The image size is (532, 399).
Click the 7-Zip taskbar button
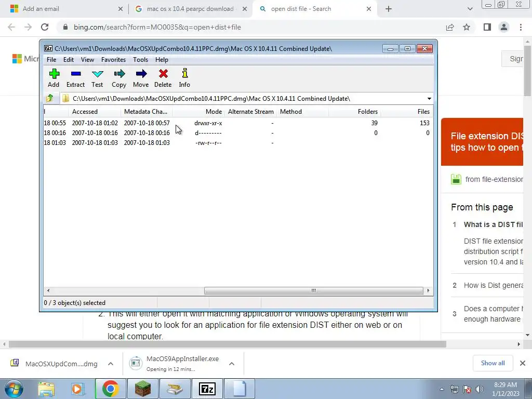(207, 389)
